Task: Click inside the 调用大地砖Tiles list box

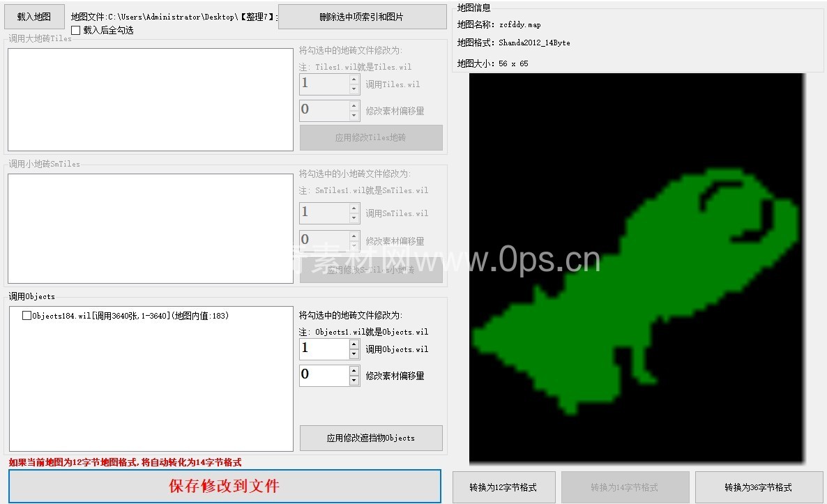Action: click(150, 99)
